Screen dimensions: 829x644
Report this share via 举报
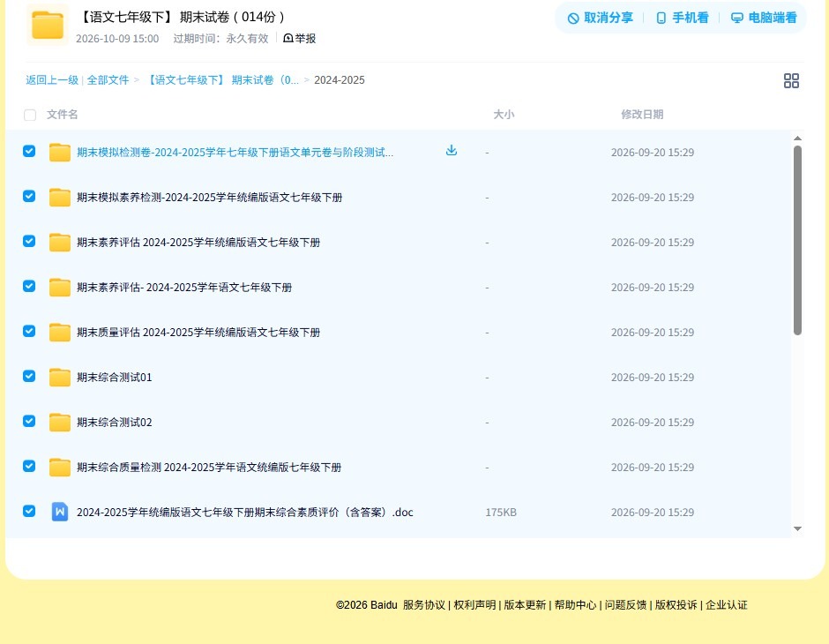pos(299,38)
